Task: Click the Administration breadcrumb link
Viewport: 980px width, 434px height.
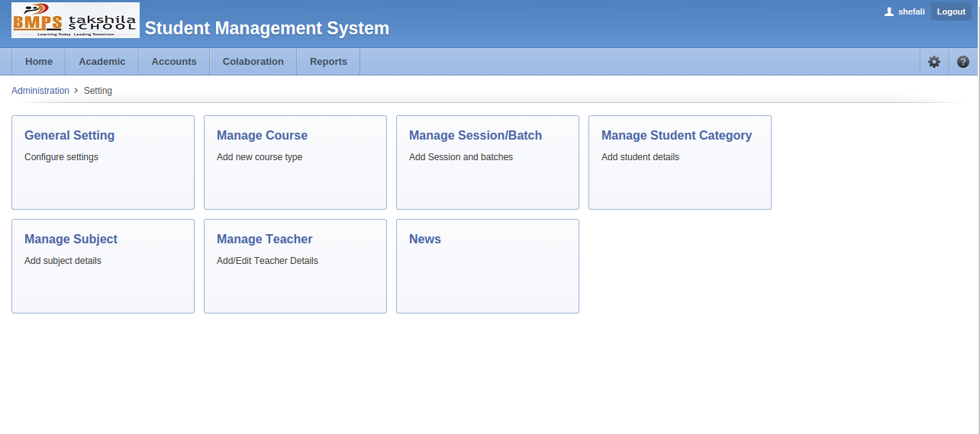Action: 40,91
